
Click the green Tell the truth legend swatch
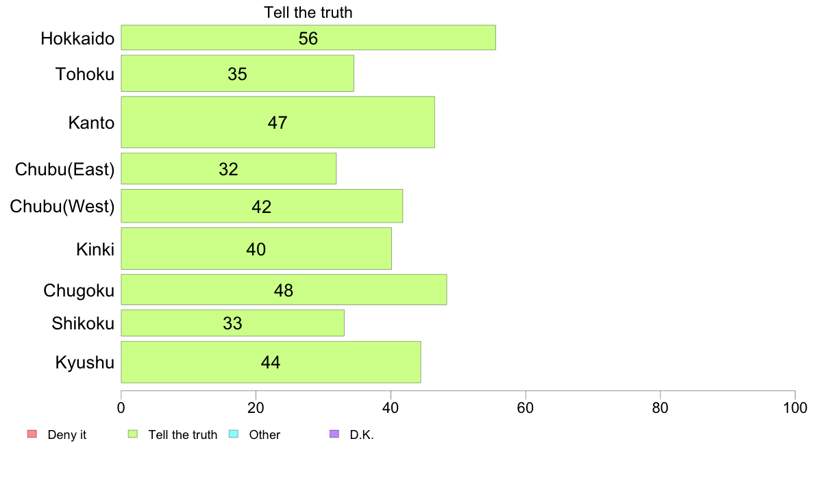[133, 434]
